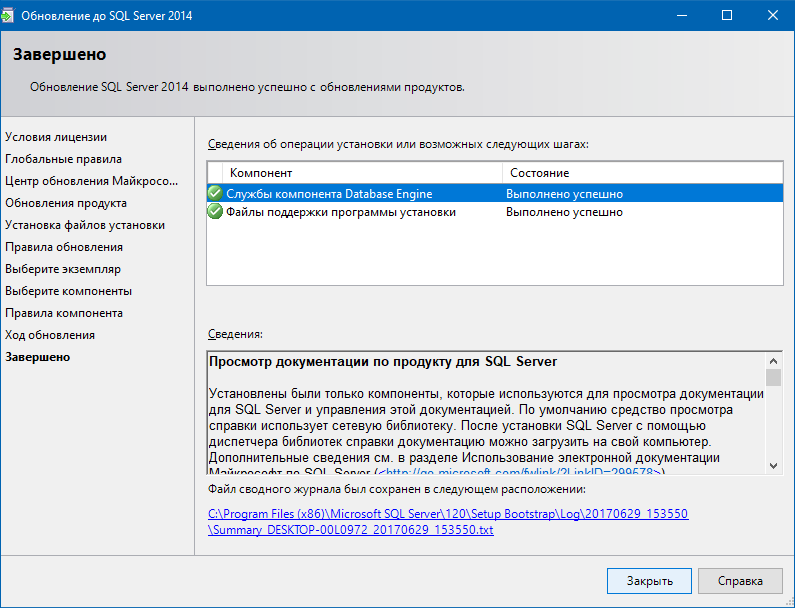This screenshot has height=608, width=795.
Task: Select the bold Завершено step in sidebar
Action: coord(38,357)
